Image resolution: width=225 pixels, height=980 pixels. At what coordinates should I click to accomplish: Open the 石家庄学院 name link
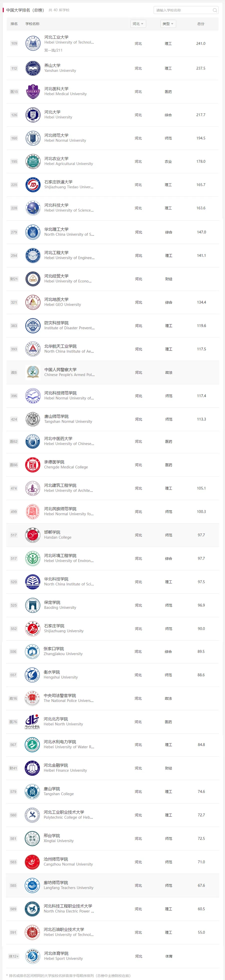click(54, 626)
